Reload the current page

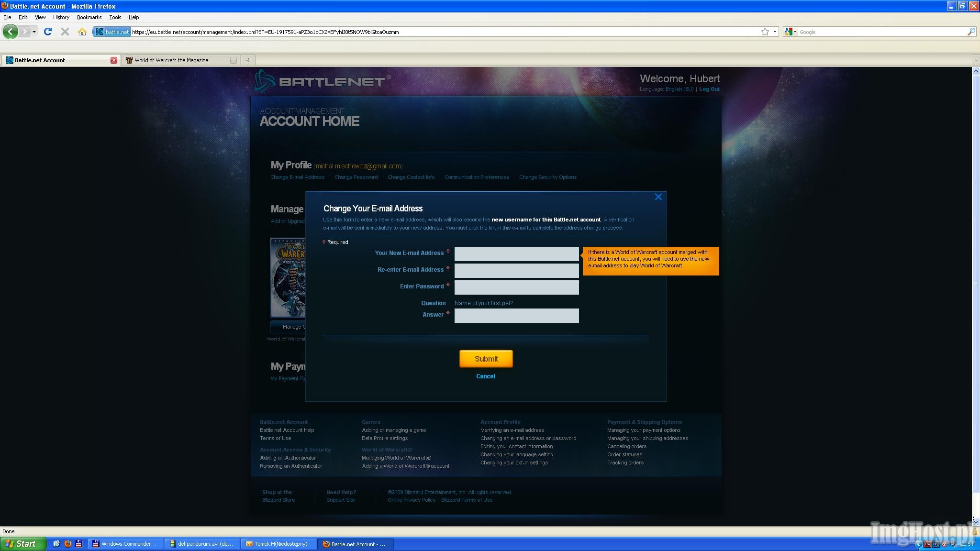[47, 32]
